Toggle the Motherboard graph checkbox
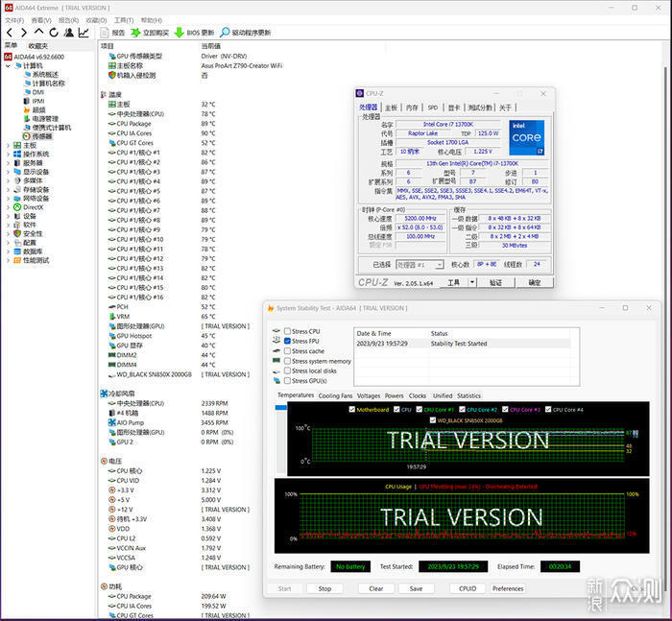The height and width of the screenshot is (621, 672). [x=352, y=409]
